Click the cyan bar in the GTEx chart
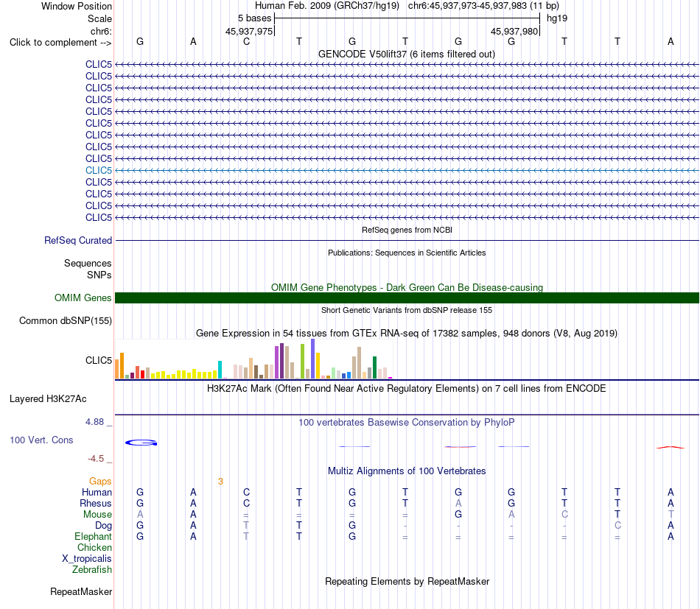The width and height of the screenshot is (700, 609). 220,370
